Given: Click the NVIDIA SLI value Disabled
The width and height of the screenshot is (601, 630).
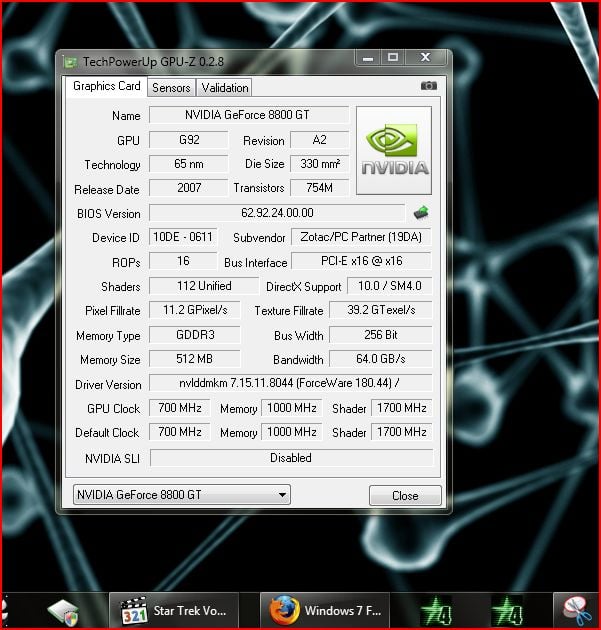Looking at the screenshot, I should 292,458.
